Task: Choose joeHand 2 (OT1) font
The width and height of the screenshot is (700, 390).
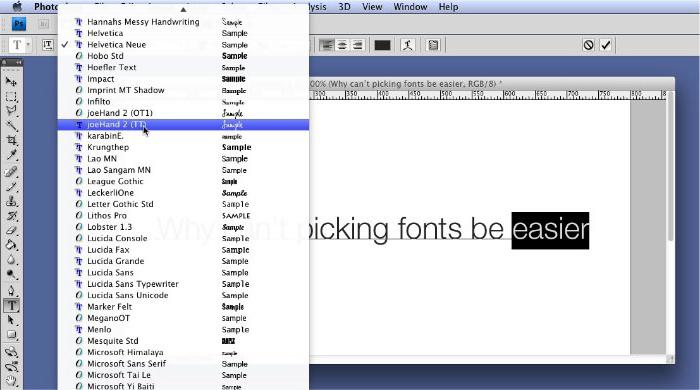Action: click(183, 113)
